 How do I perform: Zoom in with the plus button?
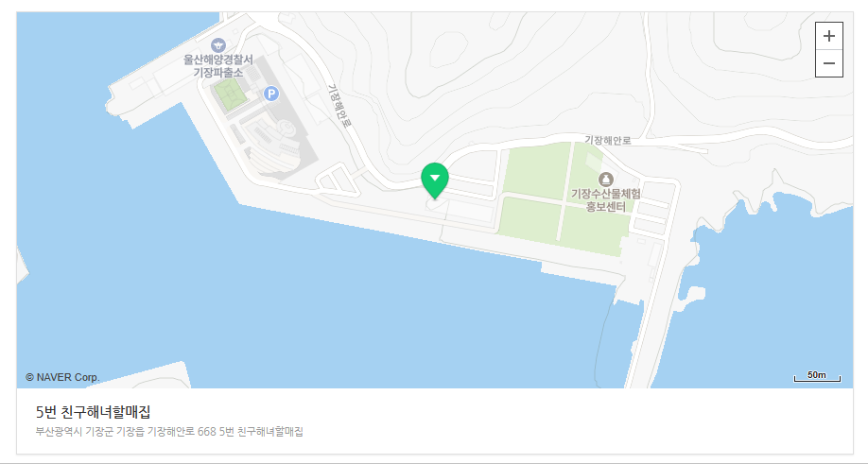828,36
